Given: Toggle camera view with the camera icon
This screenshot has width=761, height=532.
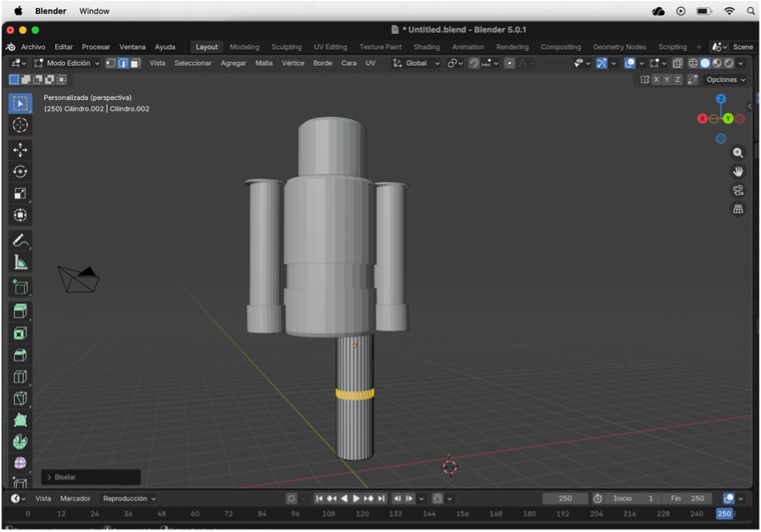Looking at the screenshot, I should point(738,190).
